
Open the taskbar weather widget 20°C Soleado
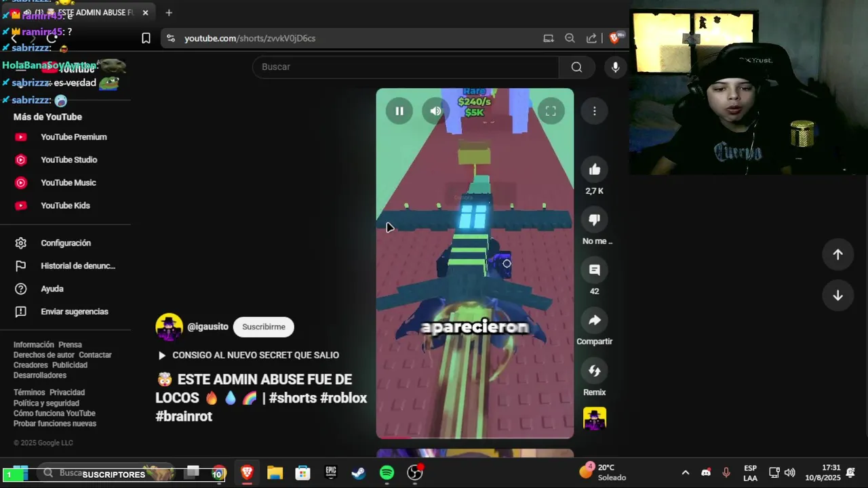(604, 472)
